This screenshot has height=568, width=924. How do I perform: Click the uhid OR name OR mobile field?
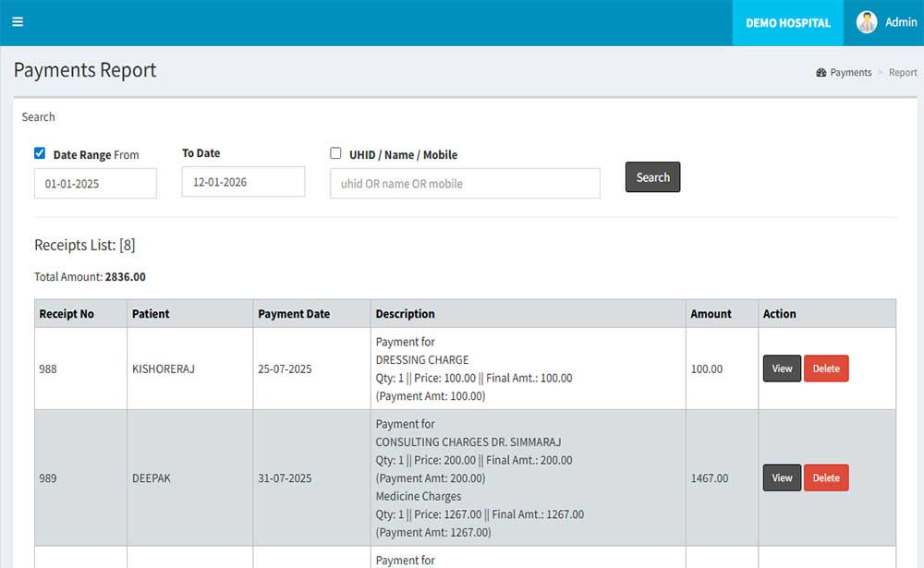click(465, 183)
